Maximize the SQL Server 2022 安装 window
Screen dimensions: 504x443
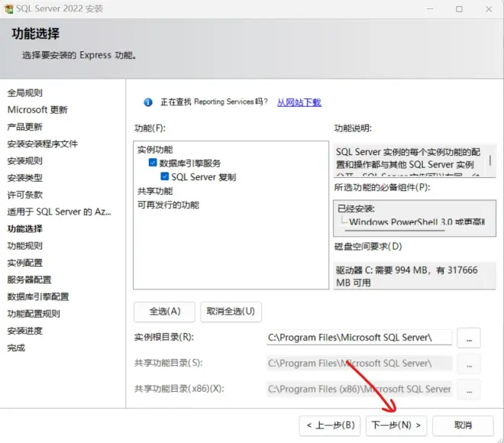(459, 9)
